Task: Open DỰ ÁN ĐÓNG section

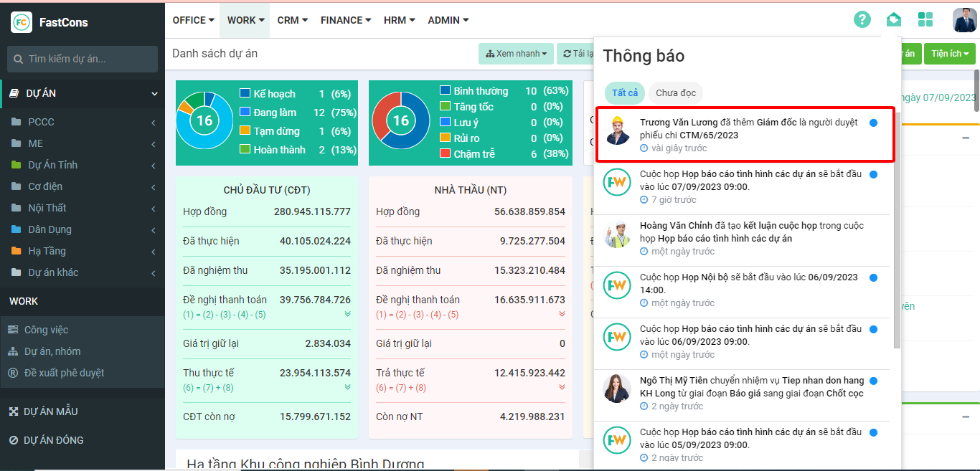Action: [53, 440]
